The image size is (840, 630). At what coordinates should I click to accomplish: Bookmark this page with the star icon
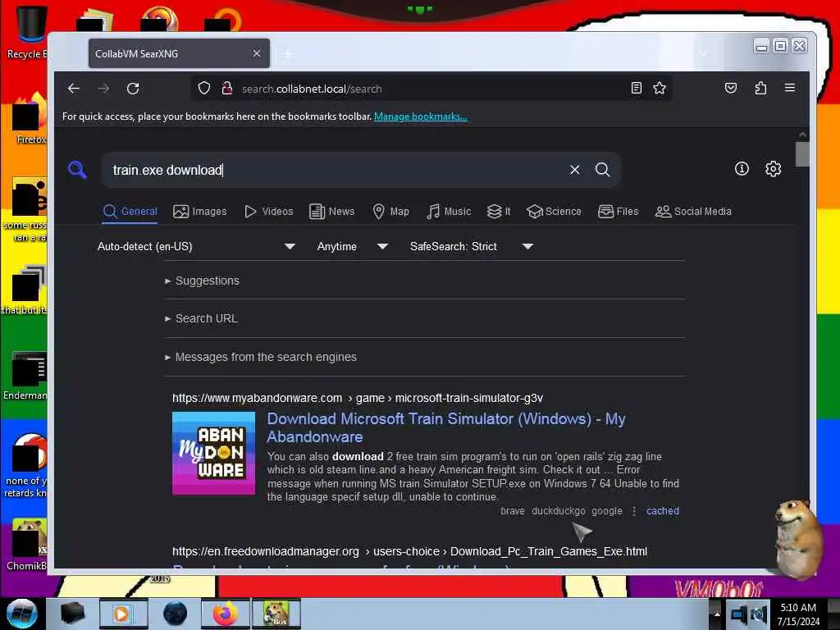point(660,88)
